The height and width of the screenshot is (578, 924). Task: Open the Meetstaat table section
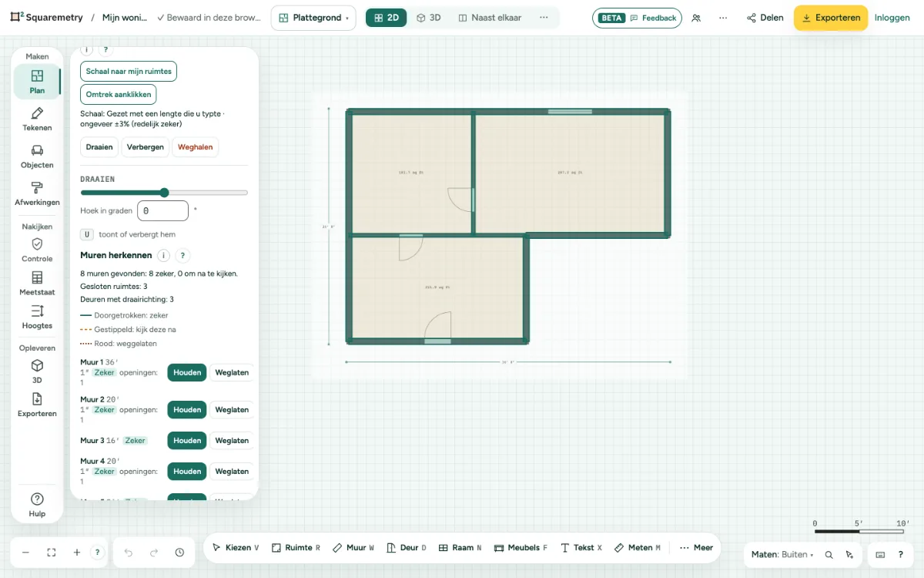coord(37,284)
